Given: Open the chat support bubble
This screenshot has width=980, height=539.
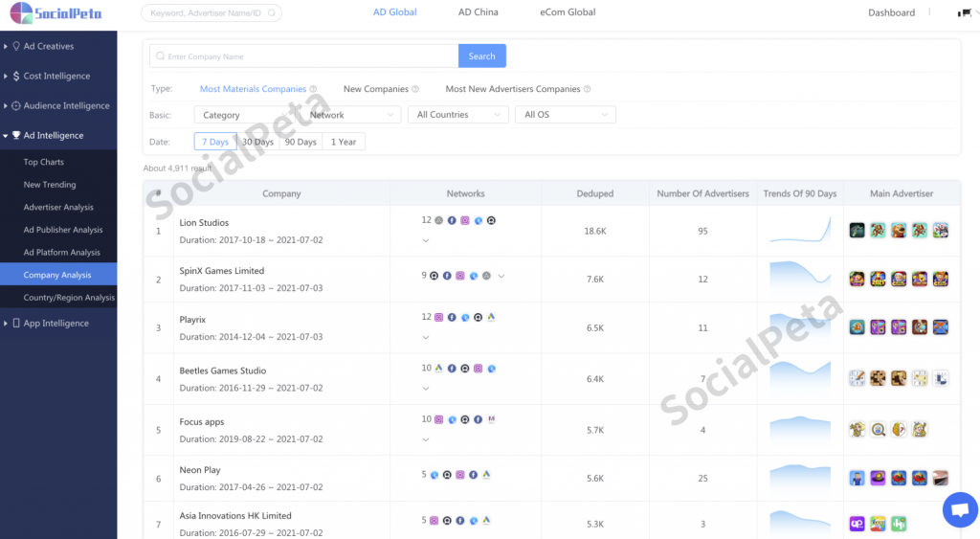Looking at the screenshot, I should coord(960,509).
